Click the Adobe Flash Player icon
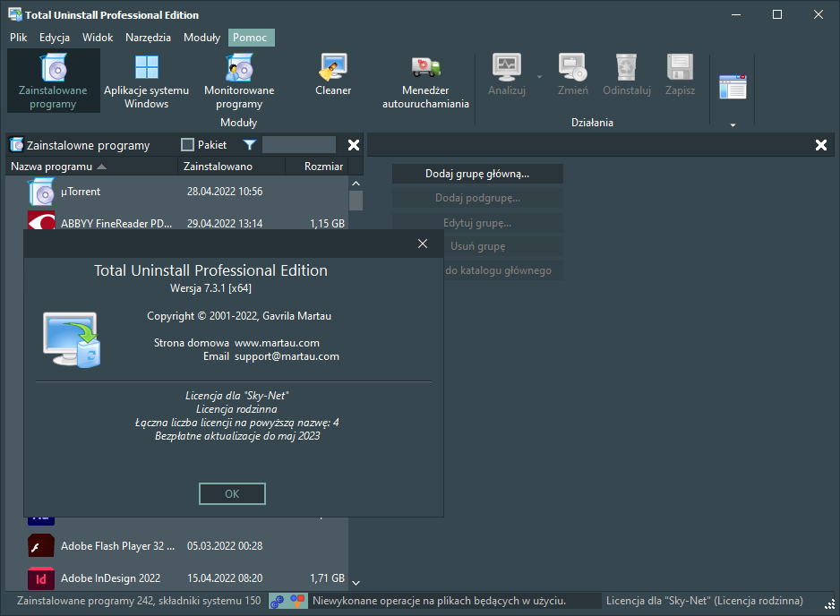 point(41,546)
